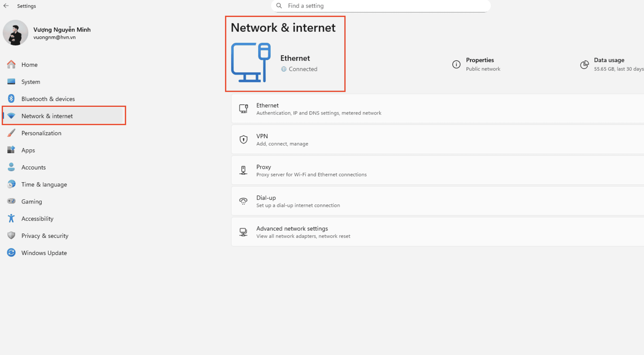Viewport: 644px width, 355px height.
Task: Select Network & internet in sidebar
Action: (47, 116)
